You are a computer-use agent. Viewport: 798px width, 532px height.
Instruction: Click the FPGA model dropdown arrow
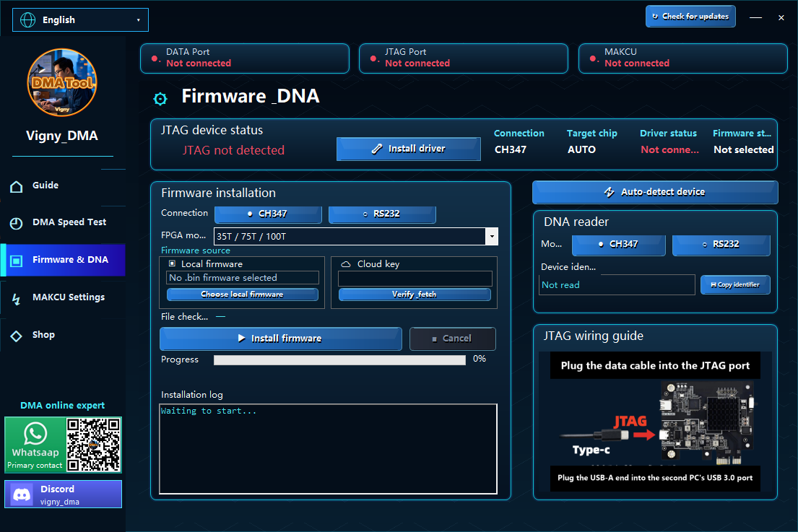(x=492, y=237)
